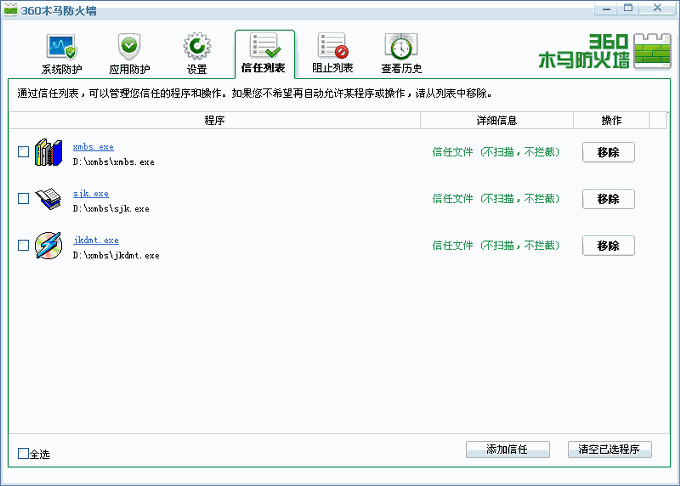Select the 信任列表 checklist icon
This screenshot has height=486, width=680.
[265, 46]
